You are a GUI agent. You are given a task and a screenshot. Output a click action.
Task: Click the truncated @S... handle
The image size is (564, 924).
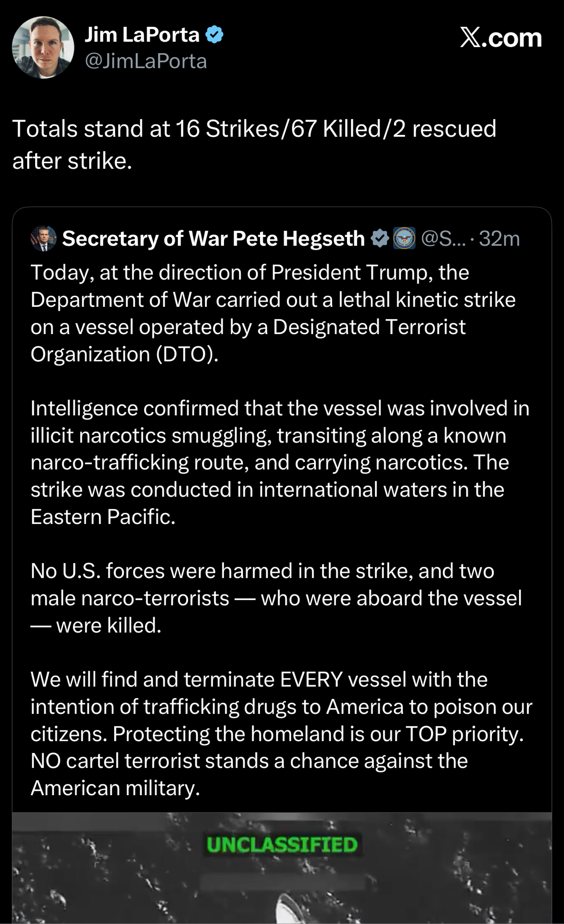(x=443, y=238)
